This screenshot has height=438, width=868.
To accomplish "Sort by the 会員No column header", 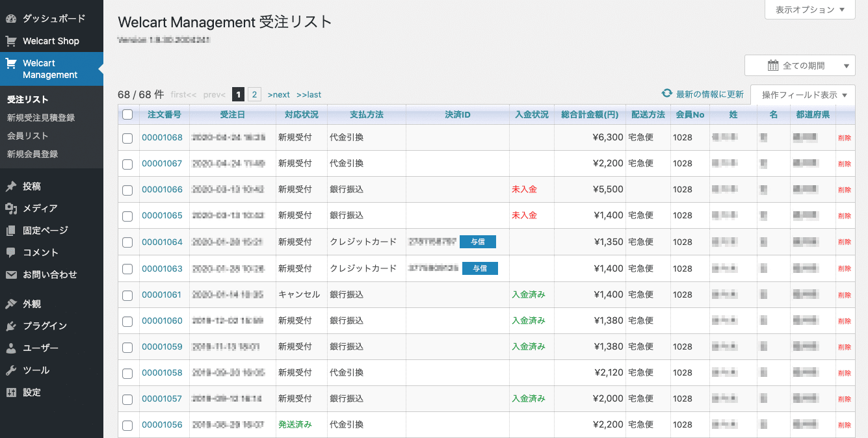I will 690,114.
